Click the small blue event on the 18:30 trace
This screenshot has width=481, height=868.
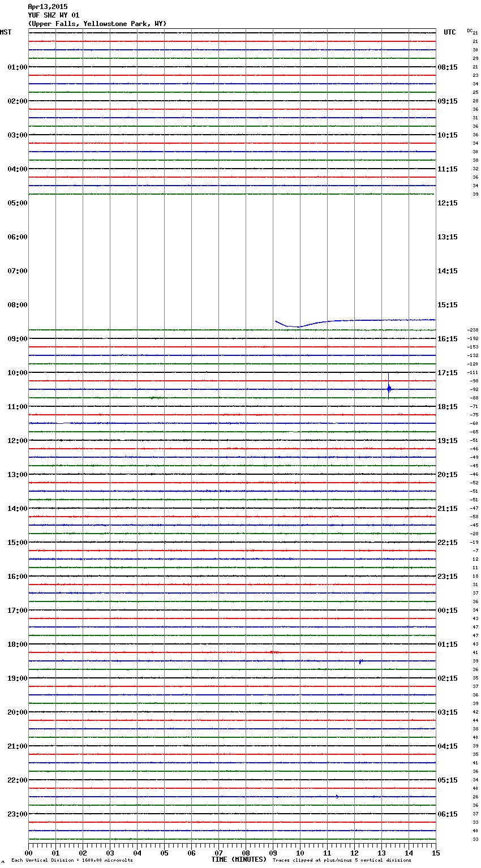click(360, 661)
